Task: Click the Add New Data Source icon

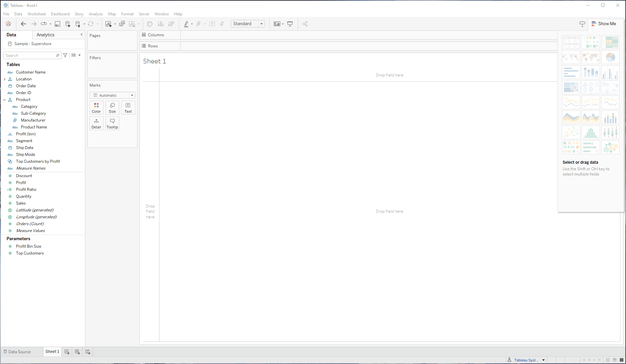Action: pos(68,24)
